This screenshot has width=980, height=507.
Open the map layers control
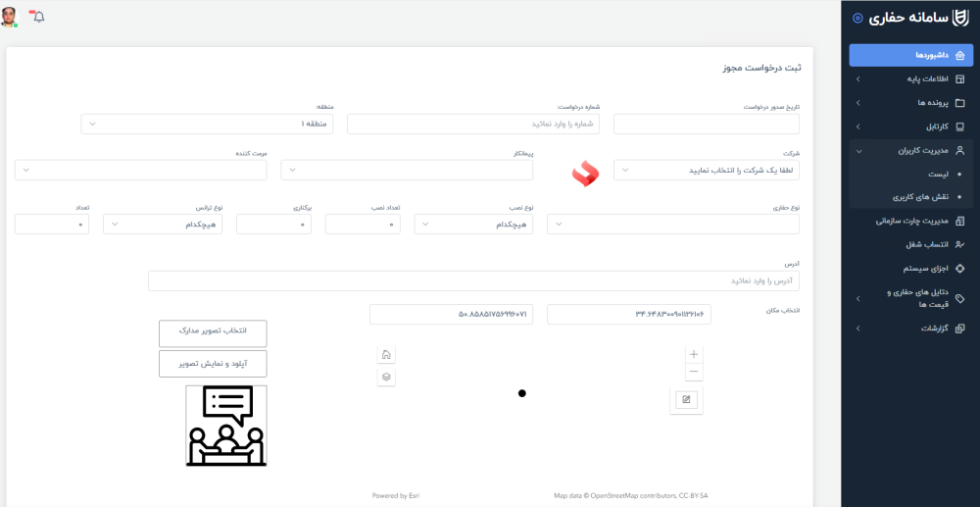click(x=386, y=377)
